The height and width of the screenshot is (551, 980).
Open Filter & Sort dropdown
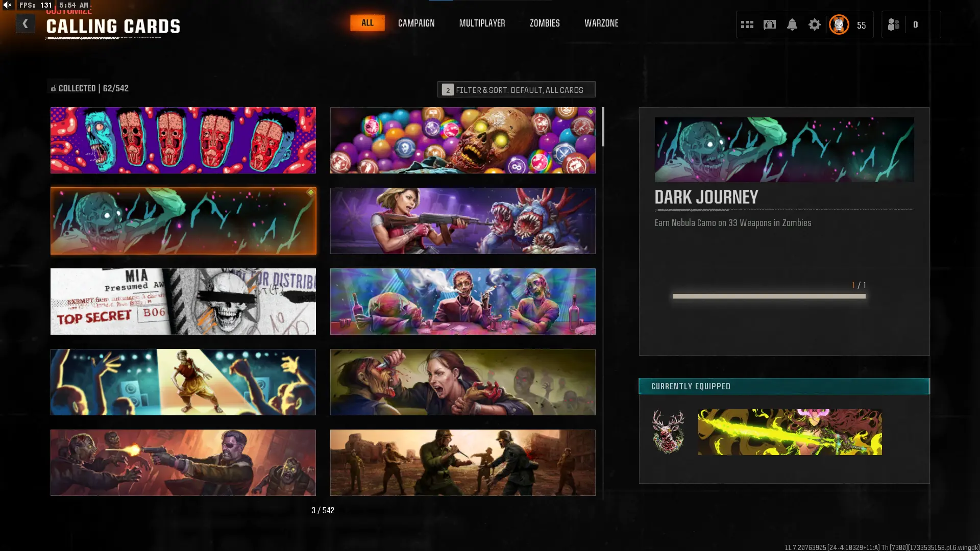coord(516,89)
